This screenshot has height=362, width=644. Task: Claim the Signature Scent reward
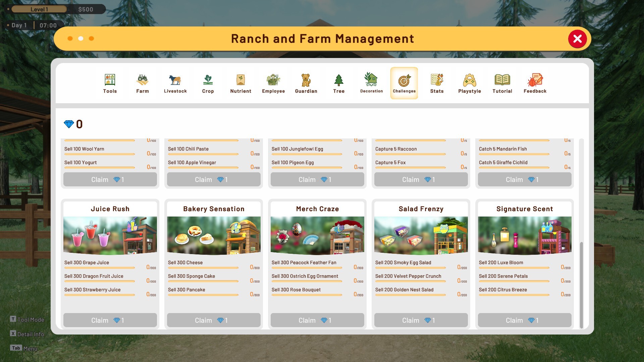(525, 320)
